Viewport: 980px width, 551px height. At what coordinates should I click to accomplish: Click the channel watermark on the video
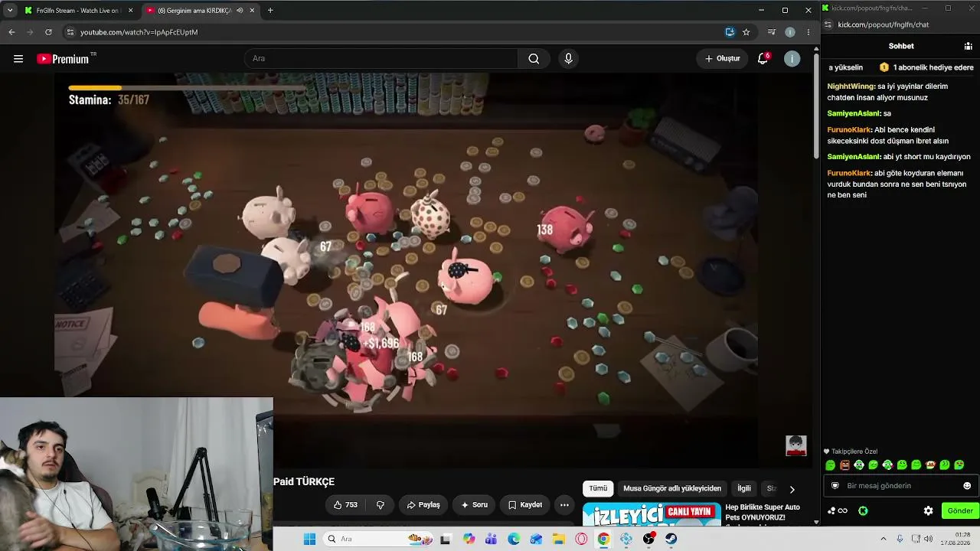(796, 445)
